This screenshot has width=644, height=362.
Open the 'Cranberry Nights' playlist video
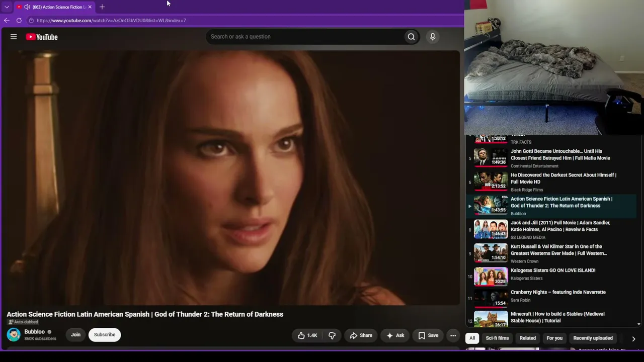551,298
